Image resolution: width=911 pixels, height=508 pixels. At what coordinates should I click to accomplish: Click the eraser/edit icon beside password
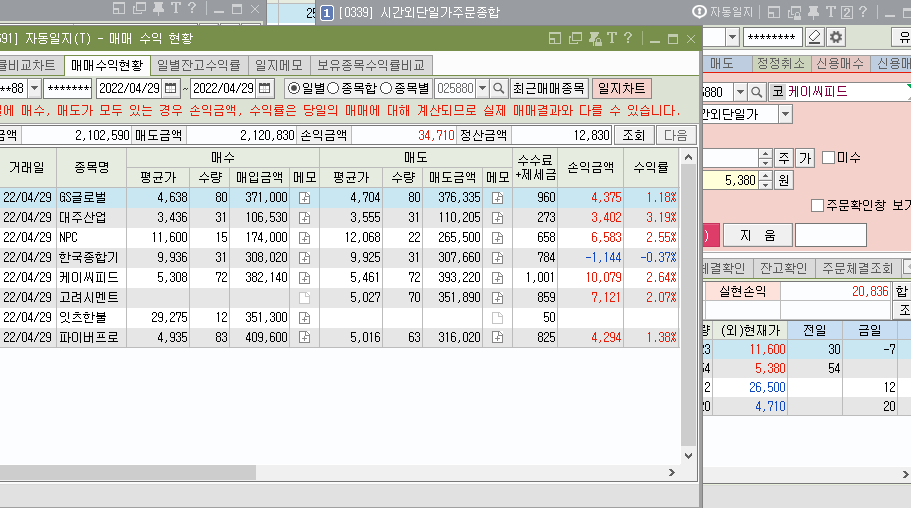coord(815,37)
